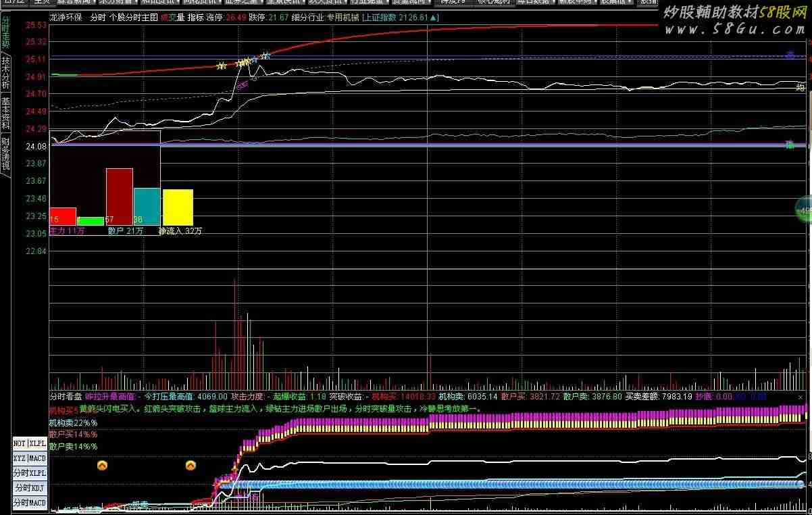
Task: Click the 买卖差额 7983.19 value
Action: pos(659,397)
